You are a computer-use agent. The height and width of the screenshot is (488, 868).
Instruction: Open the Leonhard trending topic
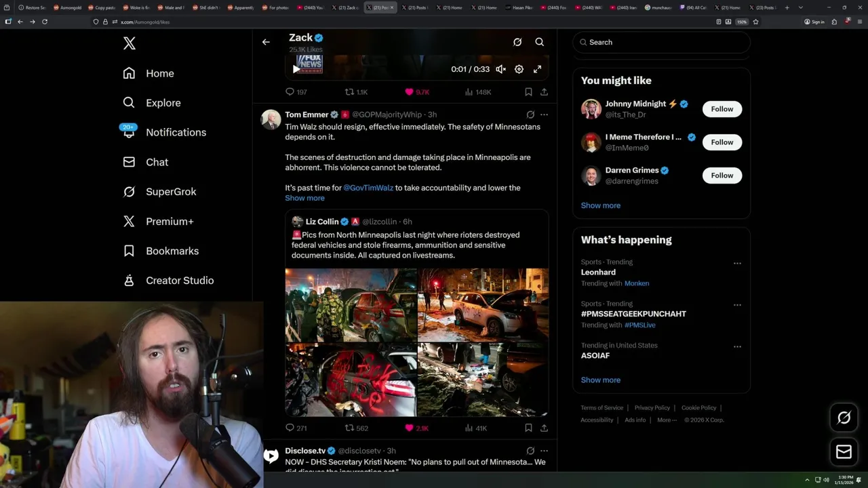point(598,272)
